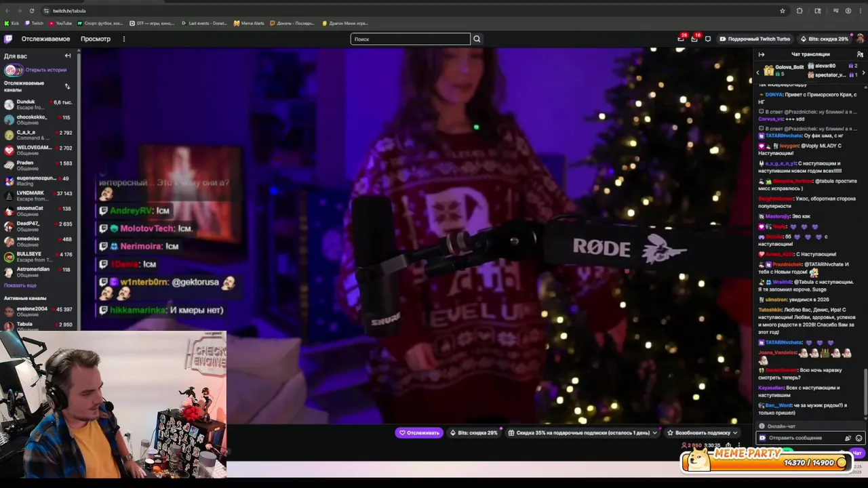Image resolution: width=868 pixels, height=488 pixels.
Task: Open the browser extensions puzzle icon
Action: coord(800,11)
